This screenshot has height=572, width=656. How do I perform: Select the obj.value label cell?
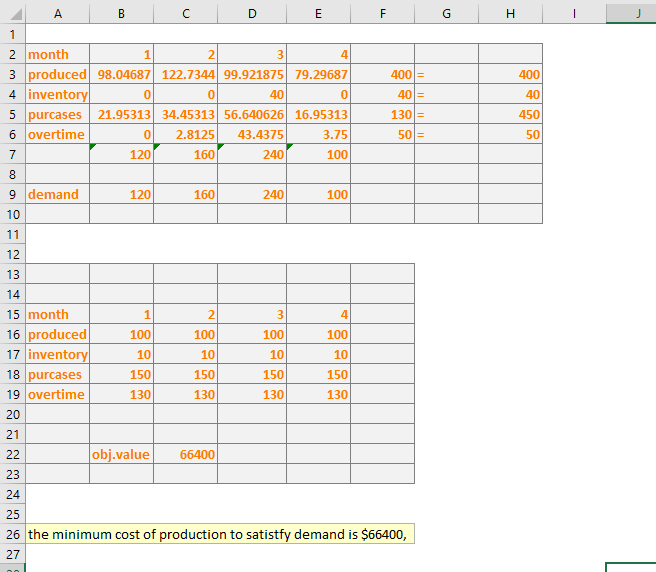pyautogui.click(x=122, y=454)
